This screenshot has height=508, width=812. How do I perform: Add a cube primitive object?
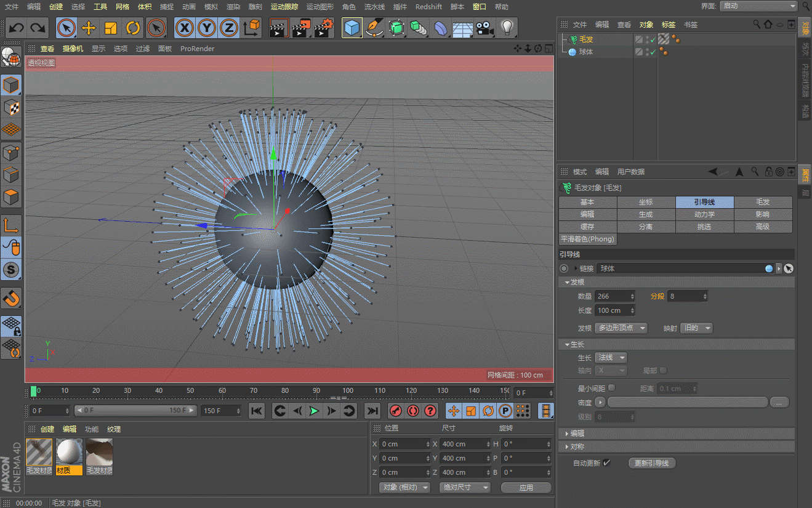pyautogui.click(x=352, y=28)
